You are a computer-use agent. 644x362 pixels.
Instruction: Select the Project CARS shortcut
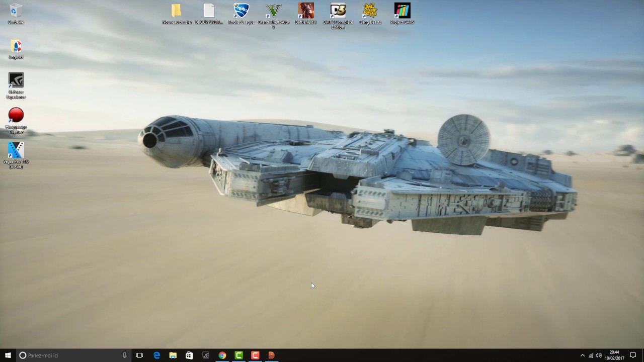click(x=403, y=14)
